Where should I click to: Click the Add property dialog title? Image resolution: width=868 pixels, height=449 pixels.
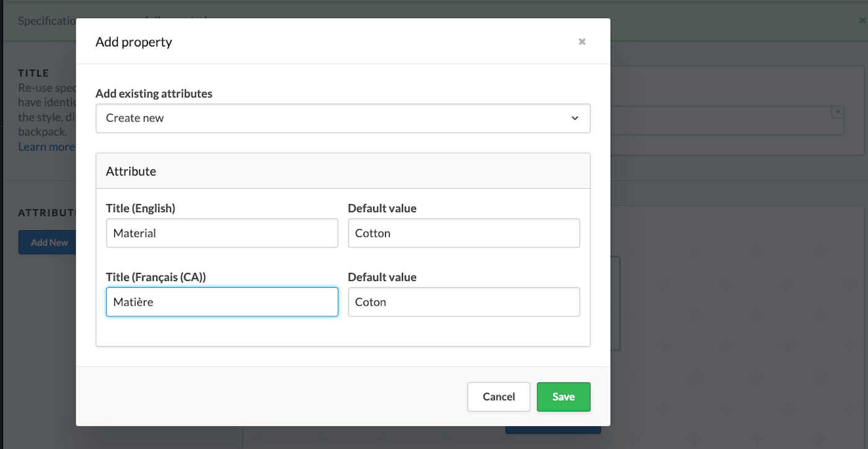pos(134,42)
